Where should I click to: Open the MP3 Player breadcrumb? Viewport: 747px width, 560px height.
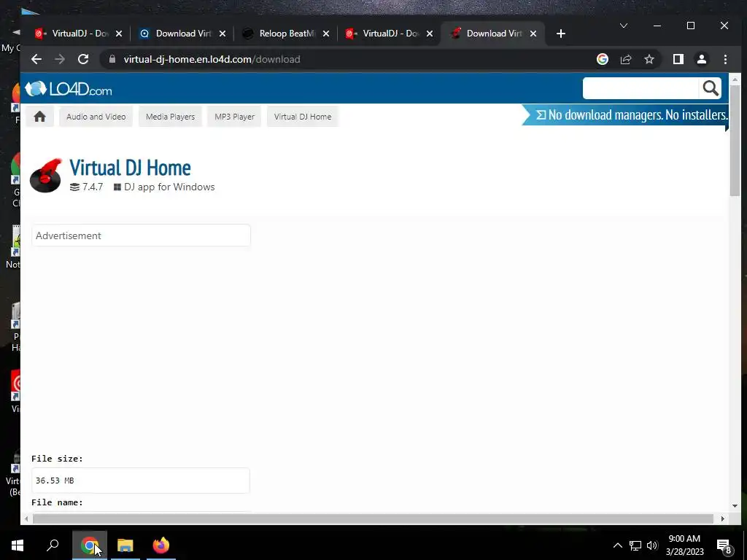234,117
